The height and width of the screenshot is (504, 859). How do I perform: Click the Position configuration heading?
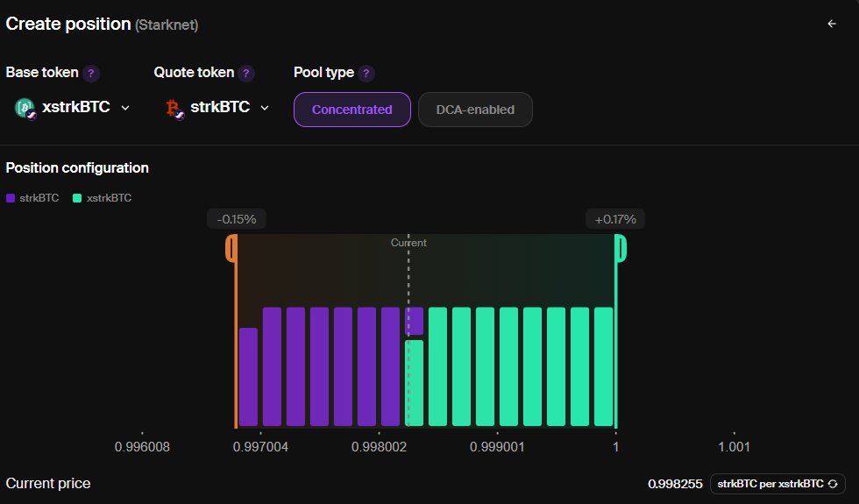(x=77, y=167)
